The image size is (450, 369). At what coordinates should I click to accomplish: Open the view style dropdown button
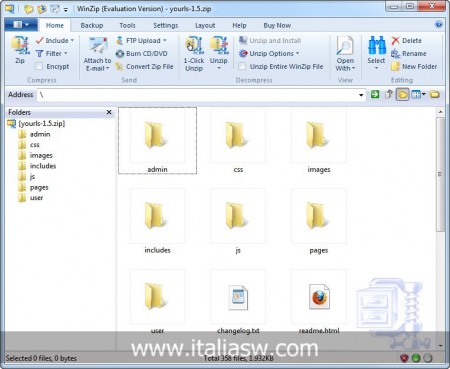(x=419, y=95)
